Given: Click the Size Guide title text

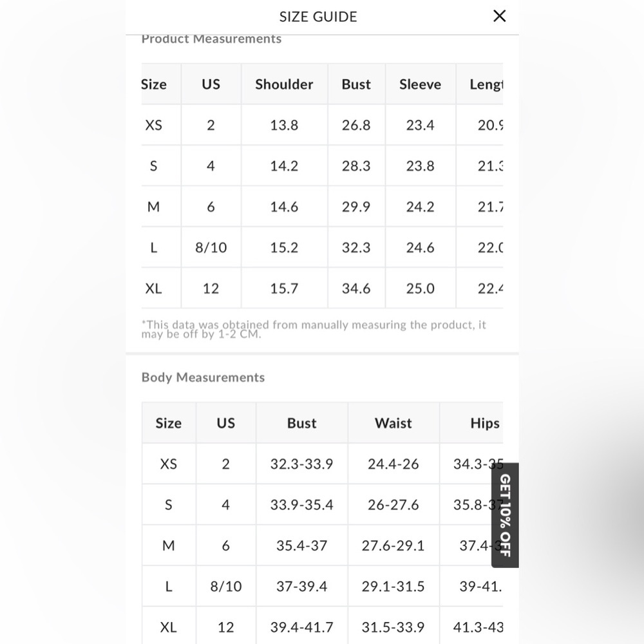Looking at the screenshot, I should pos(318,17).
